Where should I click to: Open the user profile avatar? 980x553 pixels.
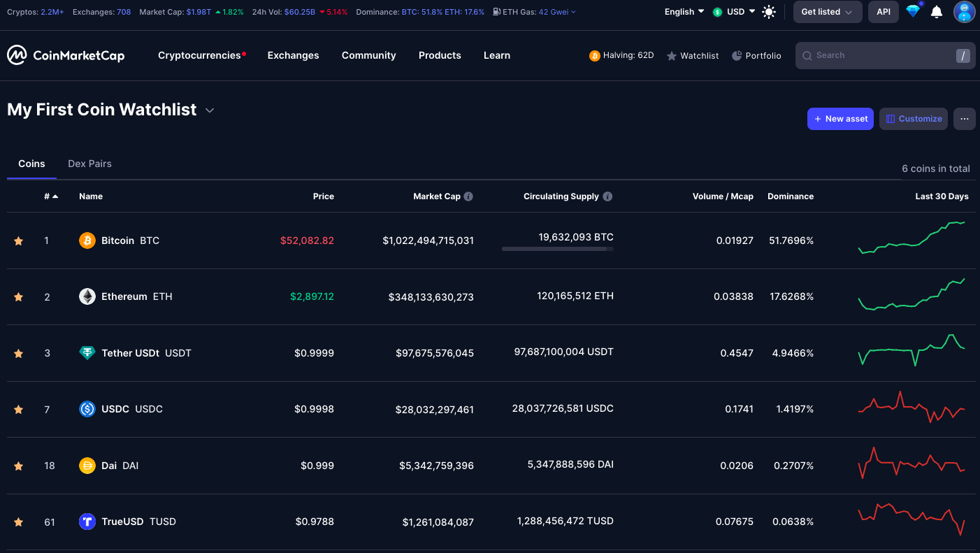[x=965, y=12]
